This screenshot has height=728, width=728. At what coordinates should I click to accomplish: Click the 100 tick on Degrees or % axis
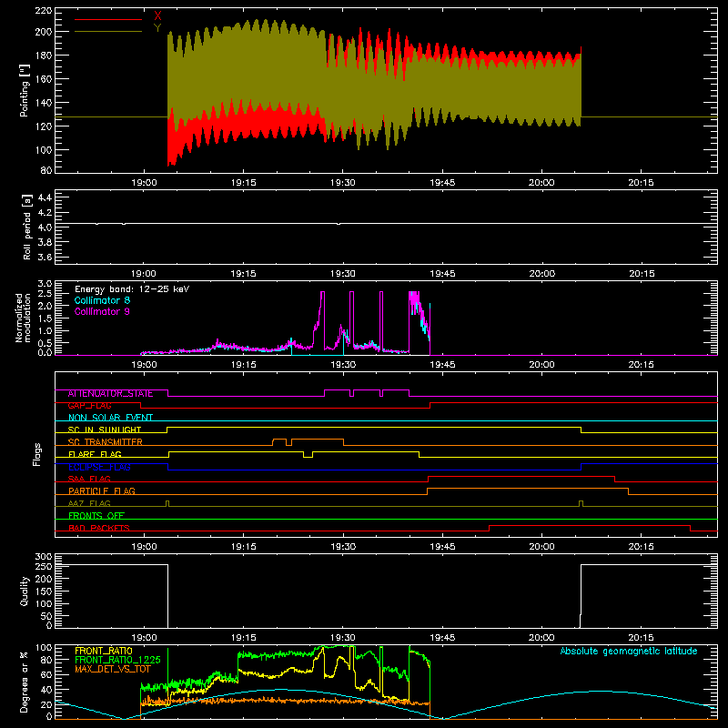coord(43,648)
